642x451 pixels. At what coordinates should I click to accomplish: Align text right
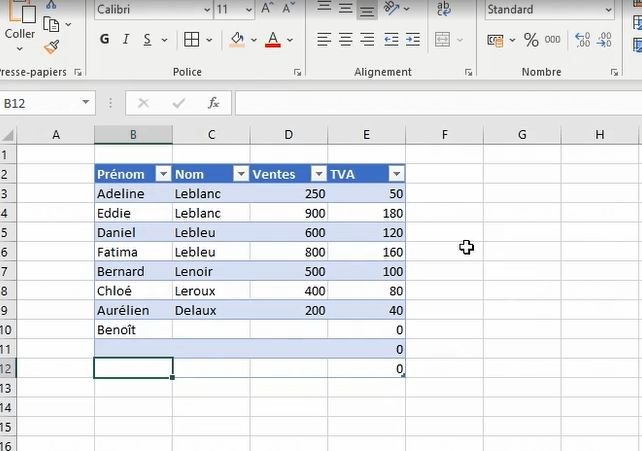(x=367, y=39)
